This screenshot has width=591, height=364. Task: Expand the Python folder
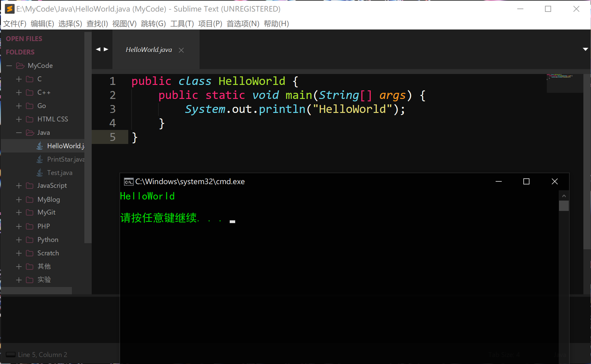[19, 240]
